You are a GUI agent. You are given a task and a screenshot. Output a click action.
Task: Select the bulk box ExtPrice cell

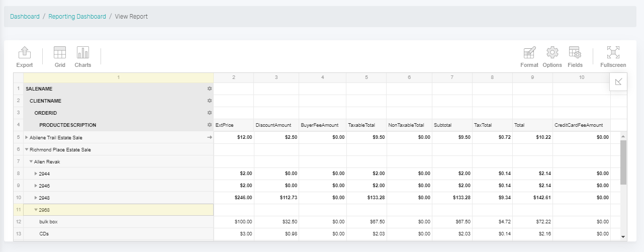233,222
